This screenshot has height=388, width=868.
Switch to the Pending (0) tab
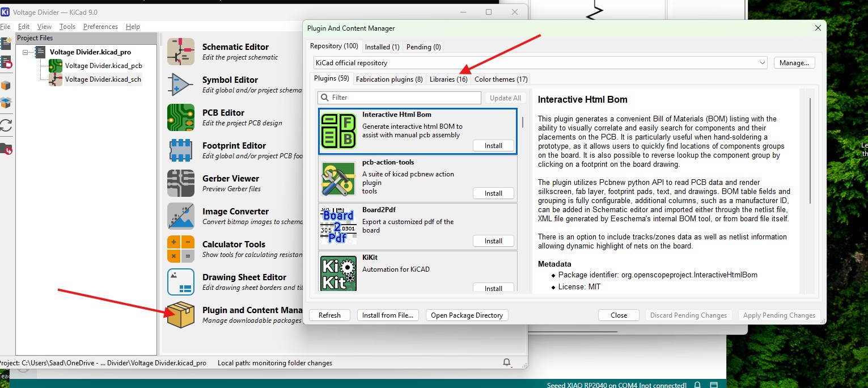coord(422,47)
